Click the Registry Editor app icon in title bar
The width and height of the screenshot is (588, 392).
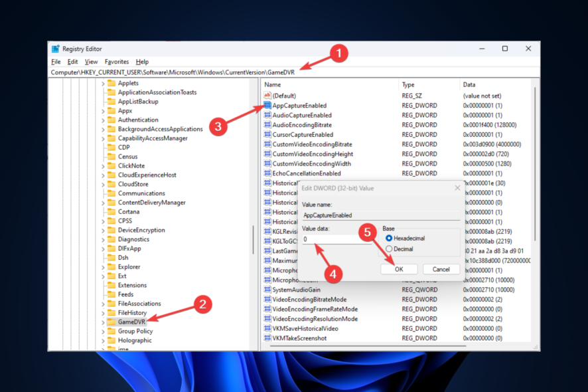tap(56, 49)
